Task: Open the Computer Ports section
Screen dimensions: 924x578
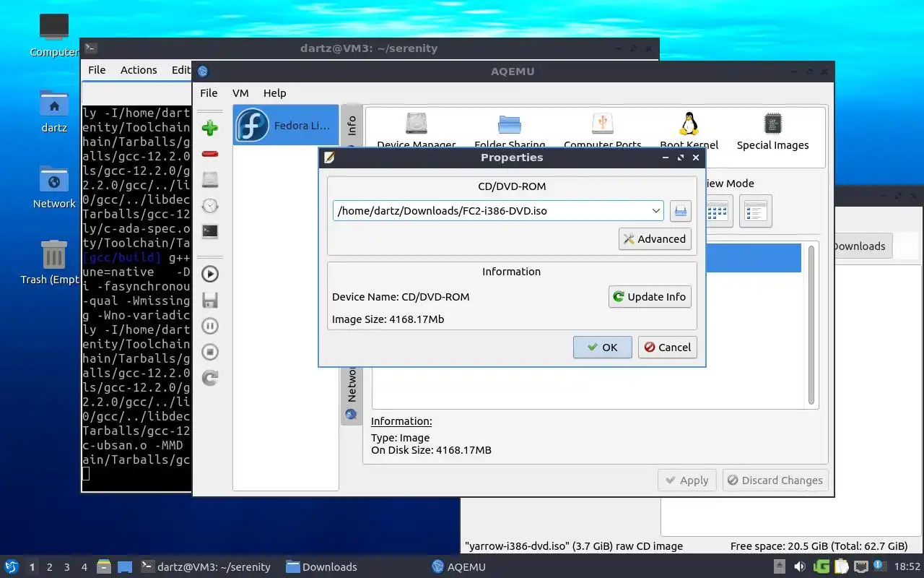Action: point(603,131)
